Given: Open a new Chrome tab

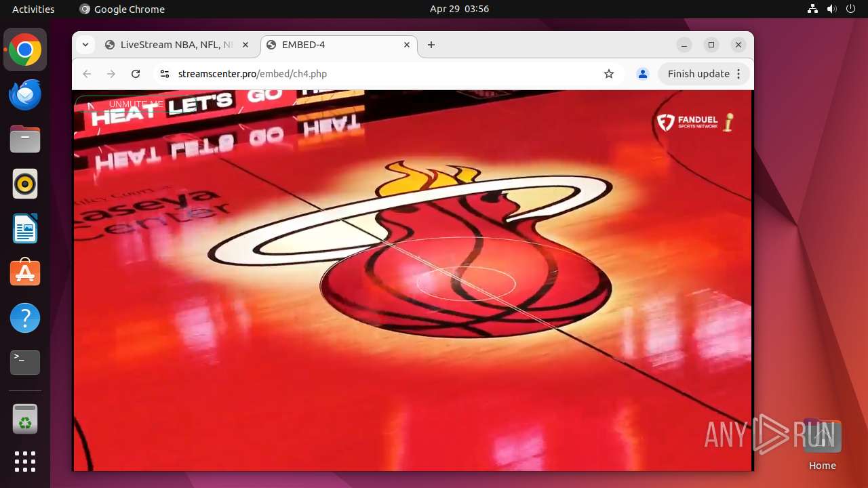Looking at the screenshot, I should tap(431, 45).
